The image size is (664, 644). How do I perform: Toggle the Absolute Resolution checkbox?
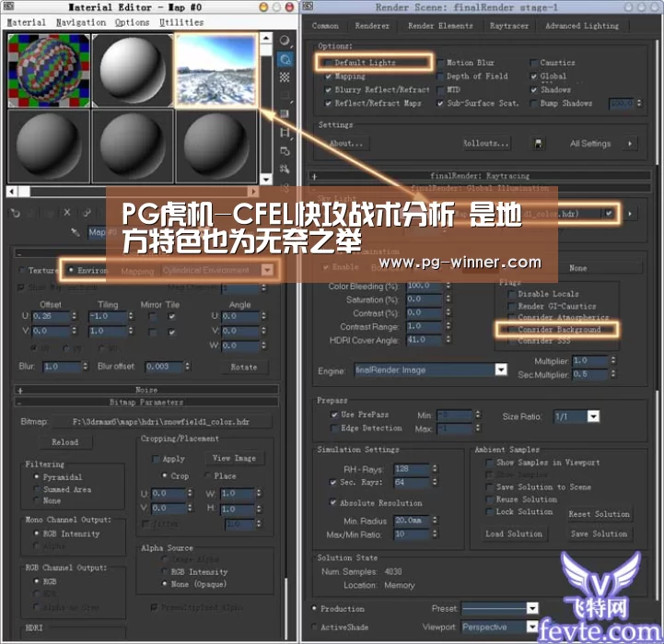pyautogui.click(x=333, y=502)
